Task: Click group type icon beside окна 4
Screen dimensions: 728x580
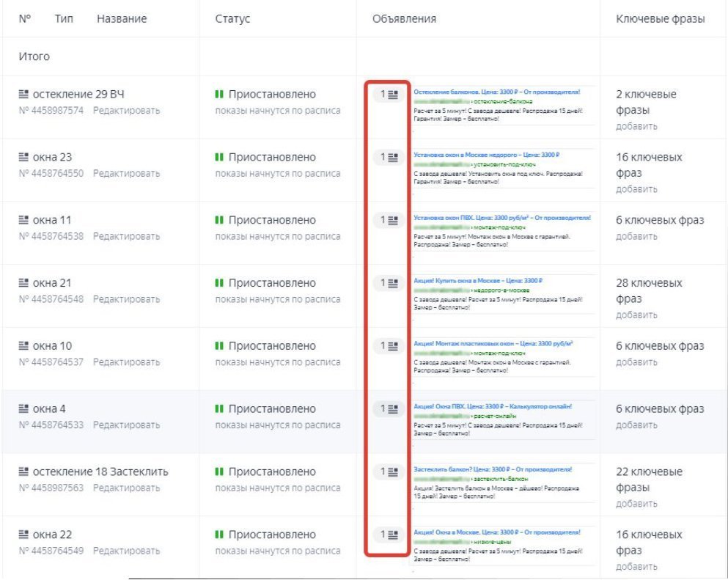Action: tap(23, 409)
